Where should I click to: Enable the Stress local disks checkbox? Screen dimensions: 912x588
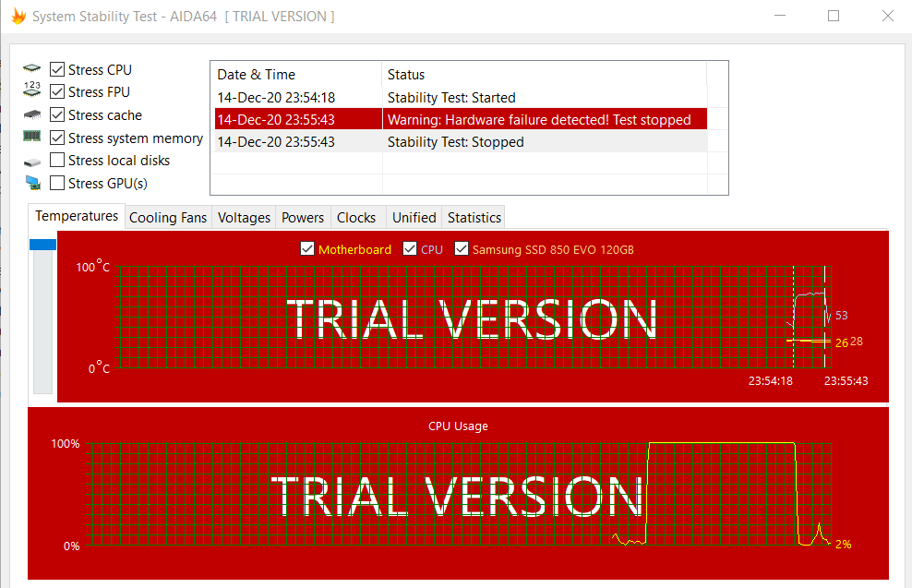click(57, 160)
